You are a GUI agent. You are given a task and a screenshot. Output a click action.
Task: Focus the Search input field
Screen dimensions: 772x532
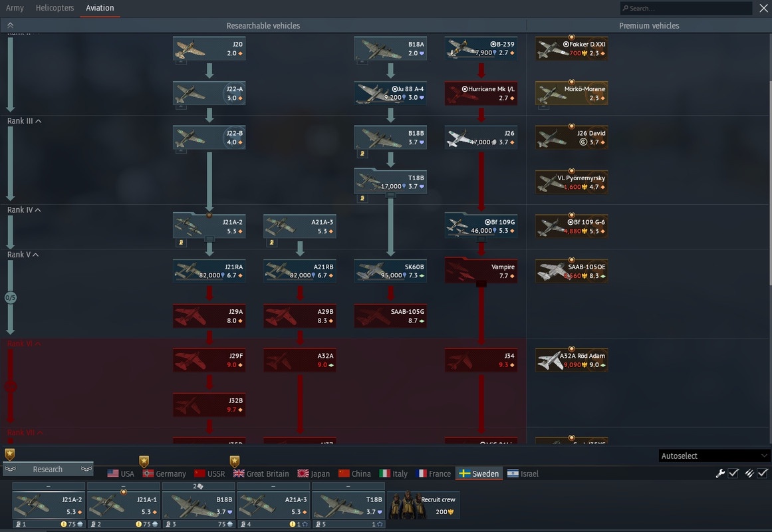coord(686,8)
